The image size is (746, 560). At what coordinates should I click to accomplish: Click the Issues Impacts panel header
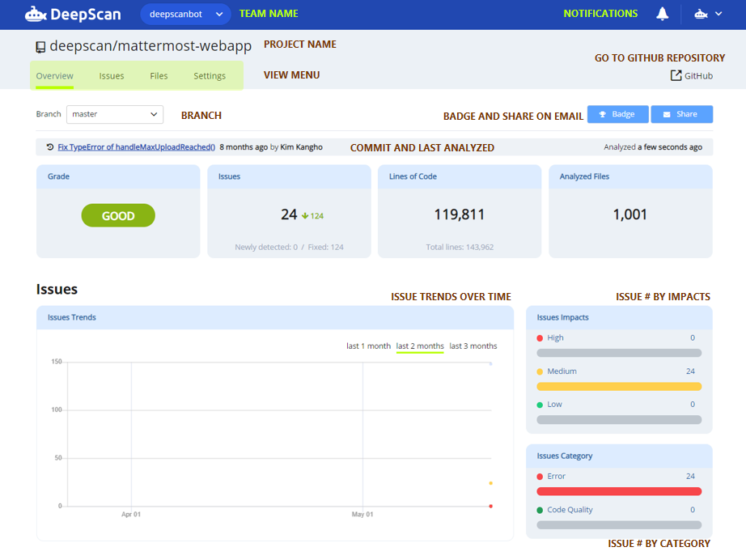619,317
